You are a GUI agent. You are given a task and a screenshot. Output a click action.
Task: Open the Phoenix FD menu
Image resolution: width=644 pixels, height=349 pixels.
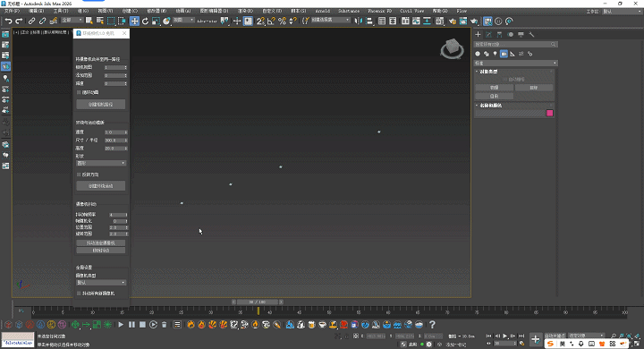[380, 11]
